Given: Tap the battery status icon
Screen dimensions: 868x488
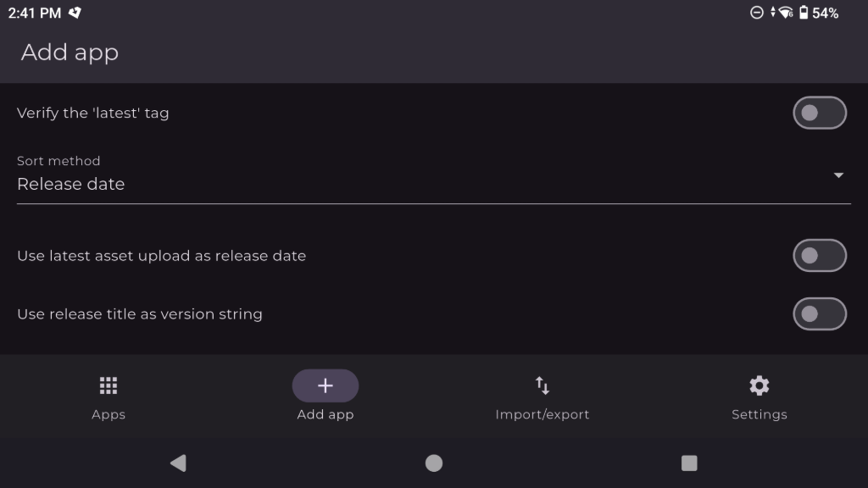Looking at the screenshot, I should (x=803, y=13).
